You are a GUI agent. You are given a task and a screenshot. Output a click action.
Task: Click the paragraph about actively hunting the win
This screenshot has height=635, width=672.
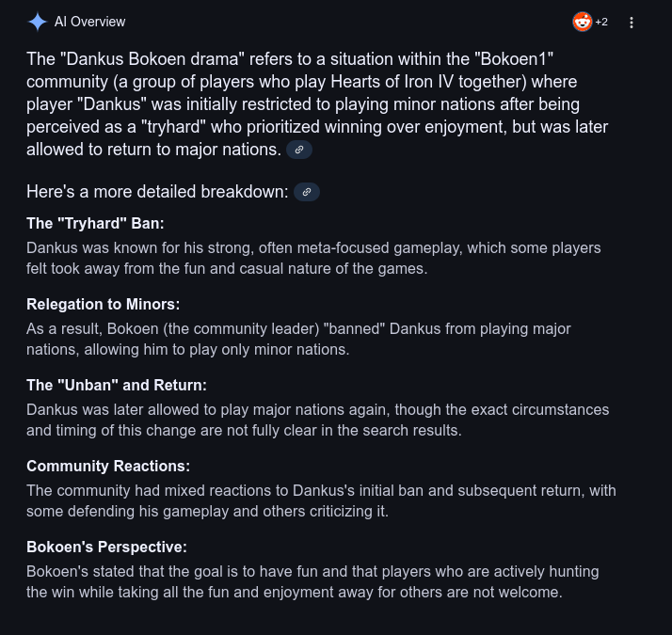tap(312, 582)
